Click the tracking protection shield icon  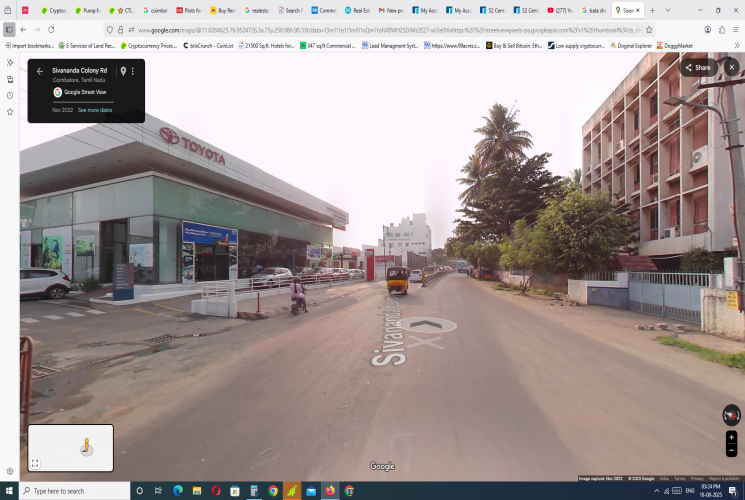(x=110, y=30)
